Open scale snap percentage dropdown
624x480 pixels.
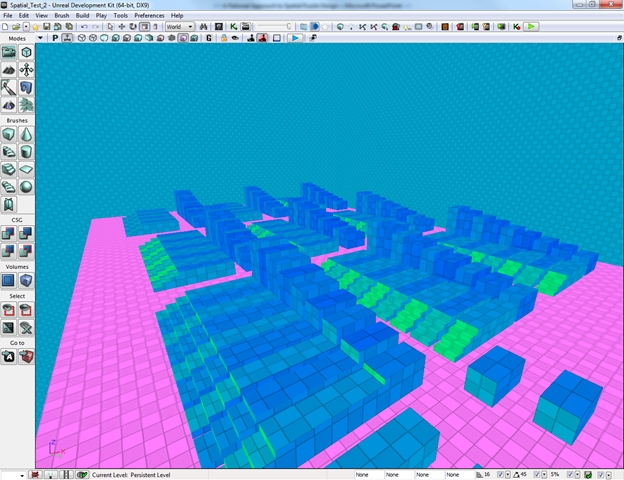point(577,475)
